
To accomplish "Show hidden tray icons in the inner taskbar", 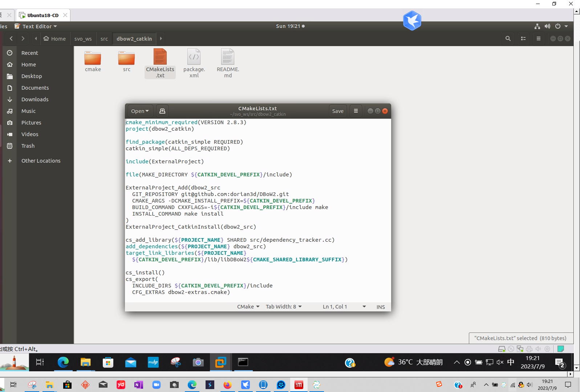I will (457, 362).
